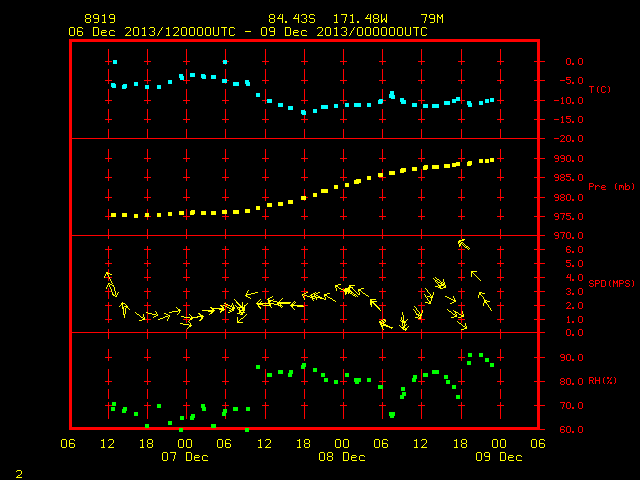This screenshot has height=480, width=640.
Task: Click the first wind arrow at left edge
Action: (x=110, y=284)
